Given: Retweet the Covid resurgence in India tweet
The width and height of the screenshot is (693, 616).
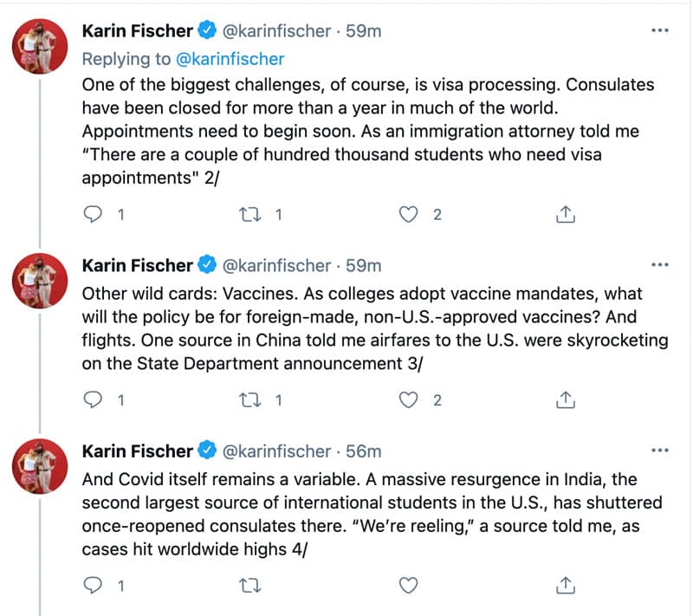Looking at the screenshot, I should coord(250,586).
